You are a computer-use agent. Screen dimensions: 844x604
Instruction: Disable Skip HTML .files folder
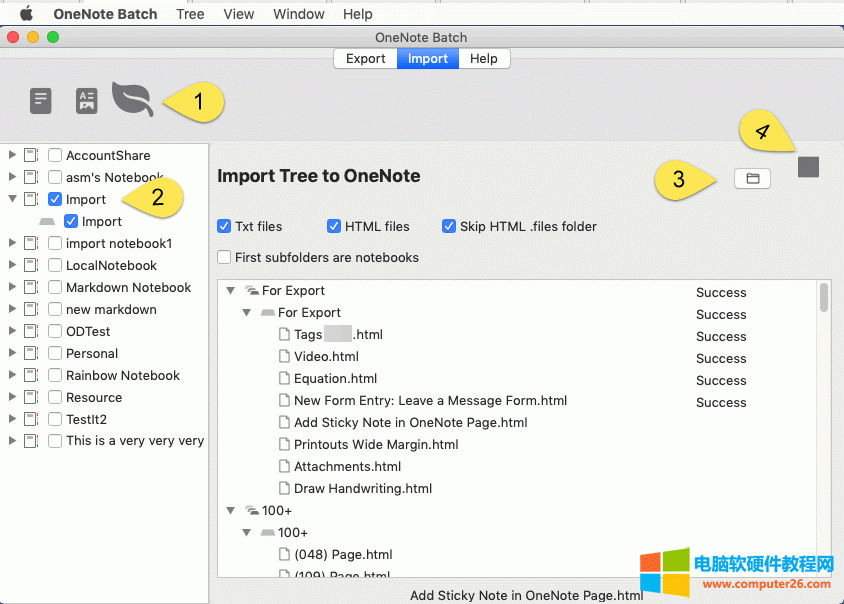click(449, 226)
